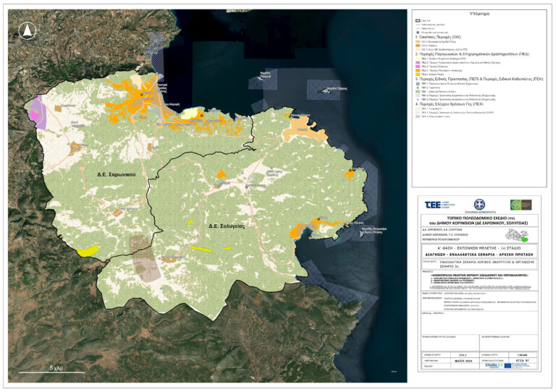The image size is (556, 392).
Task: Click the black boundary symbol in legend
Action: 418,20
